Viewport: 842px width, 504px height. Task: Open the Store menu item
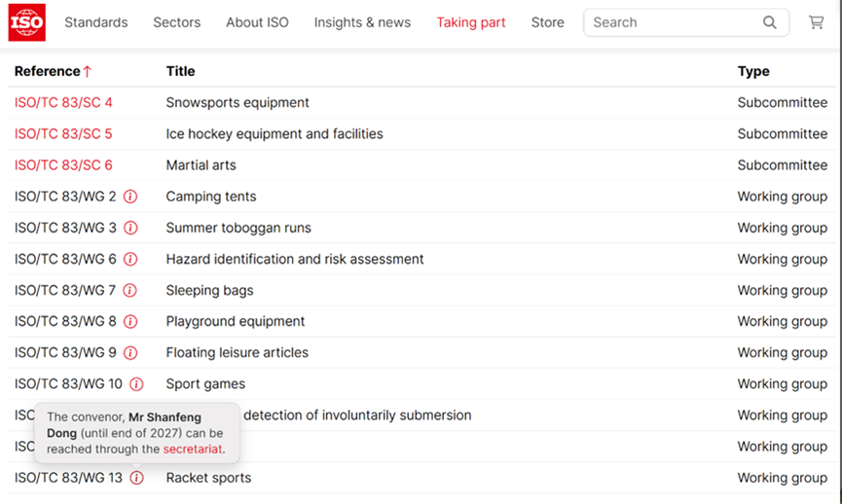(548, 22)
